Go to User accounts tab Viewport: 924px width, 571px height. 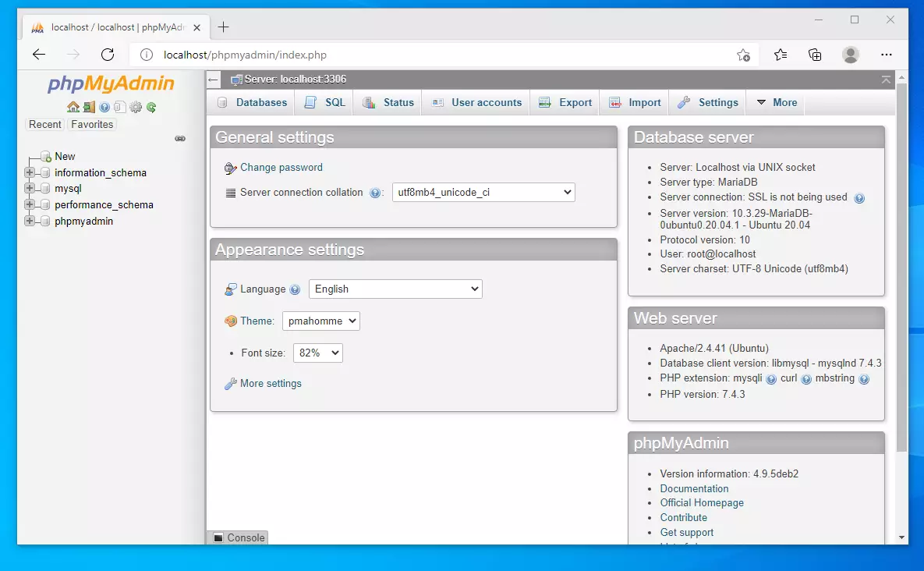476,102
